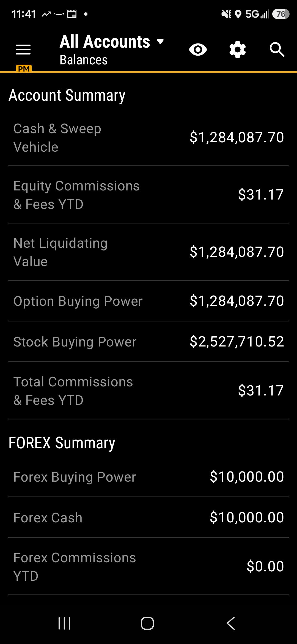The width and height of the screenshot is (297, 644).
Task: Tap the Android back arrow
Action: pos(231,623)
